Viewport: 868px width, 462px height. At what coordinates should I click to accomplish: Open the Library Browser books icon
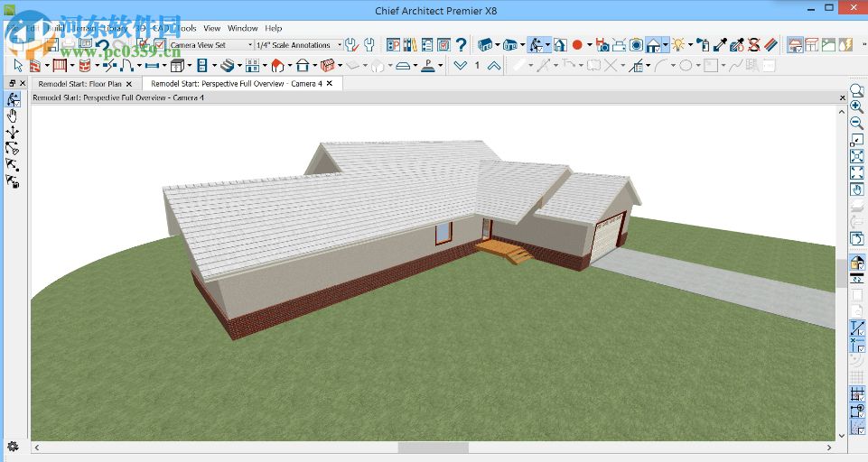410,45
